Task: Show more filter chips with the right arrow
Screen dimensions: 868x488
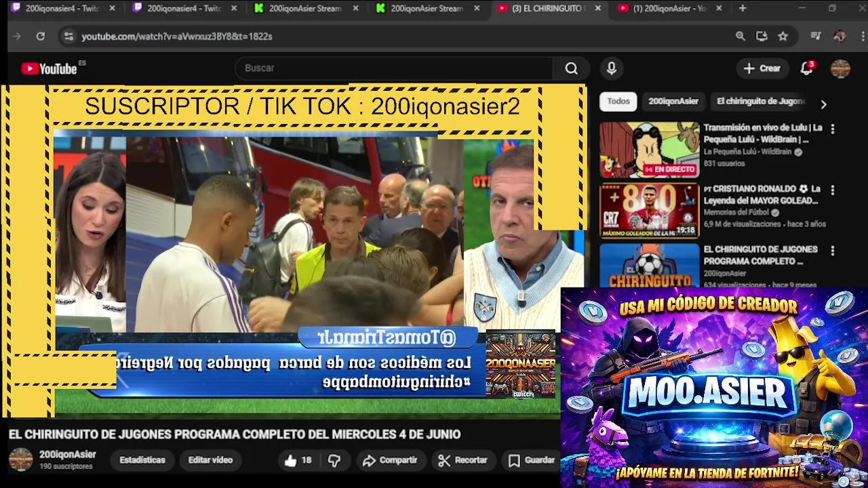Action: [823, 104]
